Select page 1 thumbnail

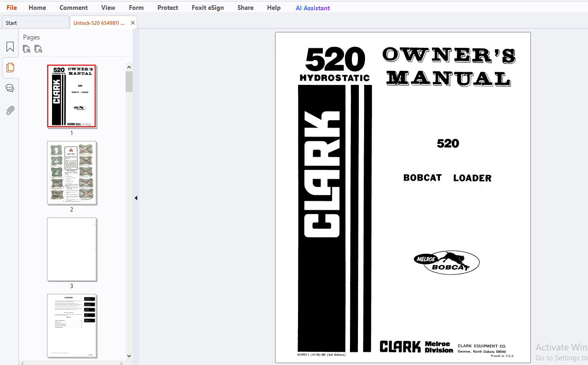click(72, 96)
